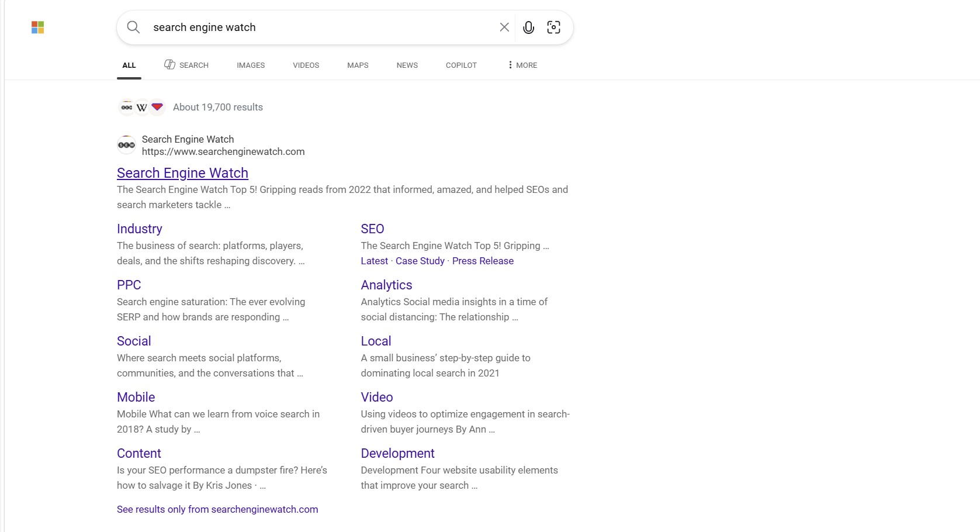This screenshot has width=980, height=532.
Task: Open the Social sitelink
Action: pyautogui.click(x=134, y=341)
